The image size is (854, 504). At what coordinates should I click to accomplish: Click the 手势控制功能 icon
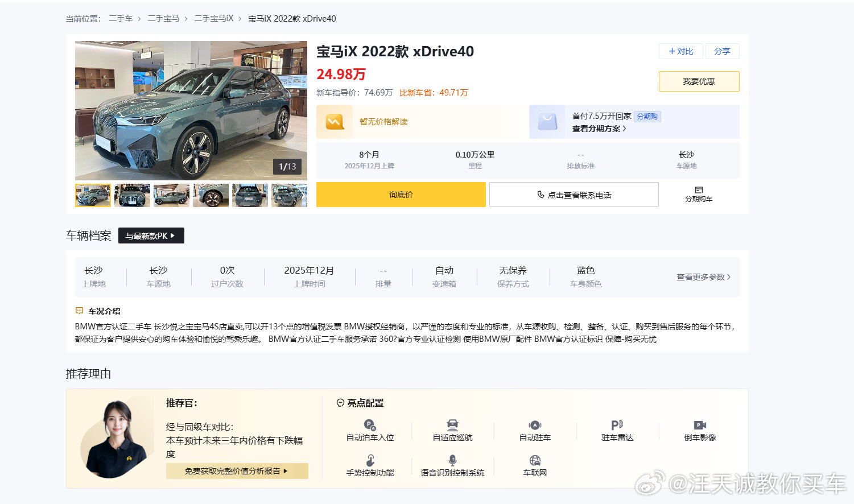pos(370,460)
